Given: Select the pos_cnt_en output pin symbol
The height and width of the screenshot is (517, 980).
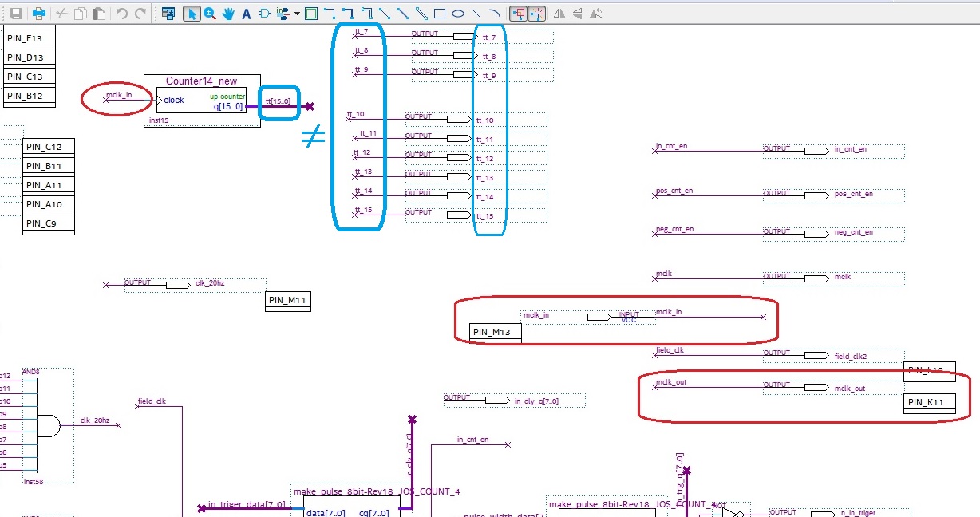Looking at the screenshot, I should [x=816, y=195].
